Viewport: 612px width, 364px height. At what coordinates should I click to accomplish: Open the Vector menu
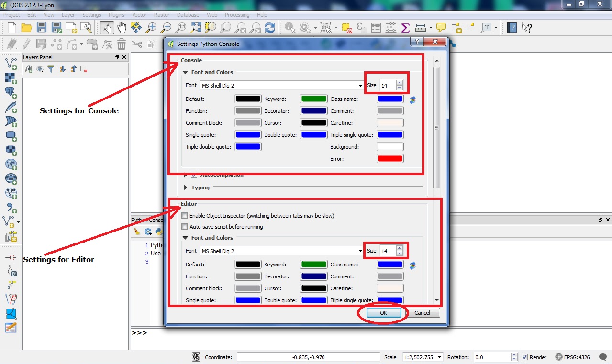click(x=139, y=15)
